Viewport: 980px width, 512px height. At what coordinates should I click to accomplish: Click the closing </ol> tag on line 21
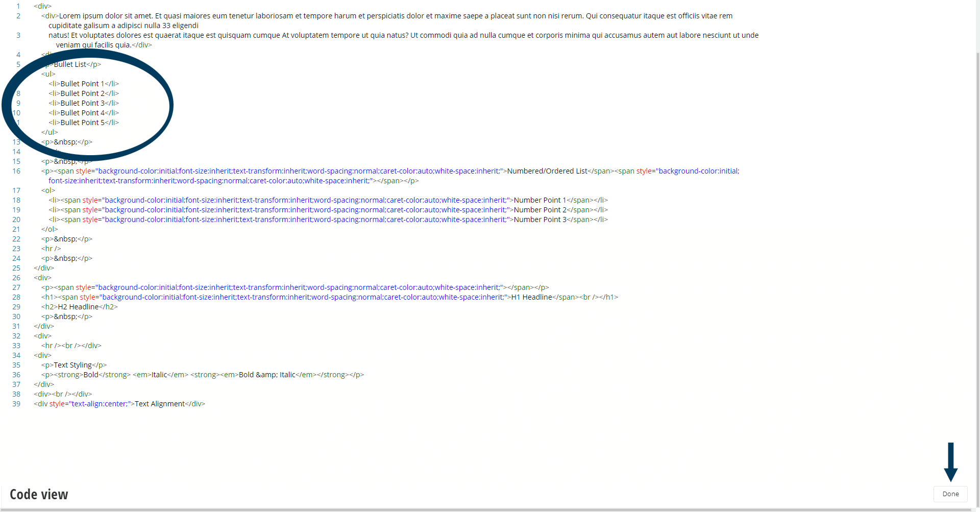coord(50,229)
